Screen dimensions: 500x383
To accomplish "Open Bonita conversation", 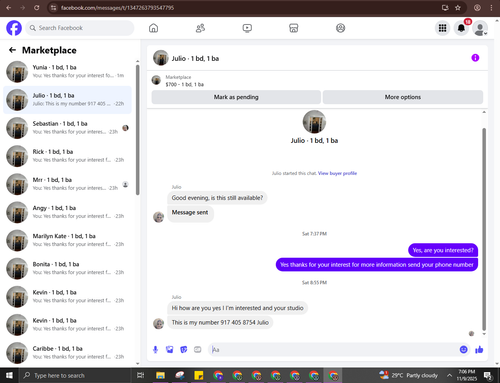I will click(67, 268).
